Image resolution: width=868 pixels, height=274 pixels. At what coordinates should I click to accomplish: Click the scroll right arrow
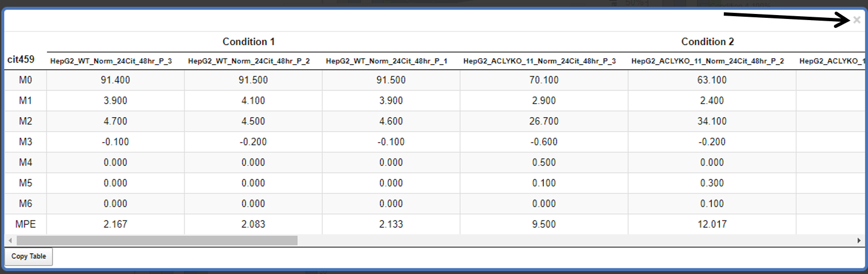point(858,241)
